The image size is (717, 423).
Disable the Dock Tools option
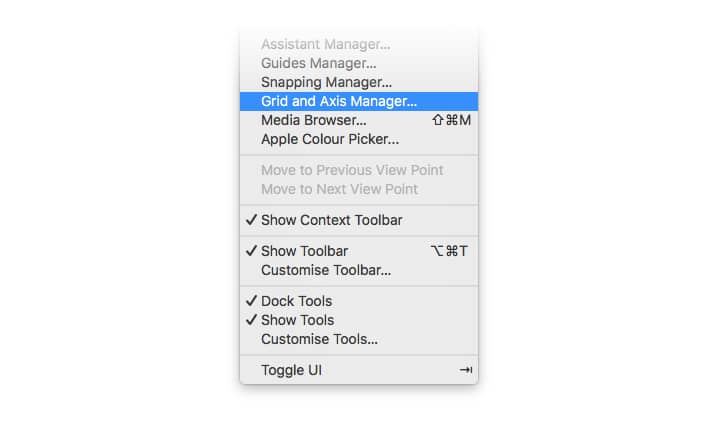point(359,301)
